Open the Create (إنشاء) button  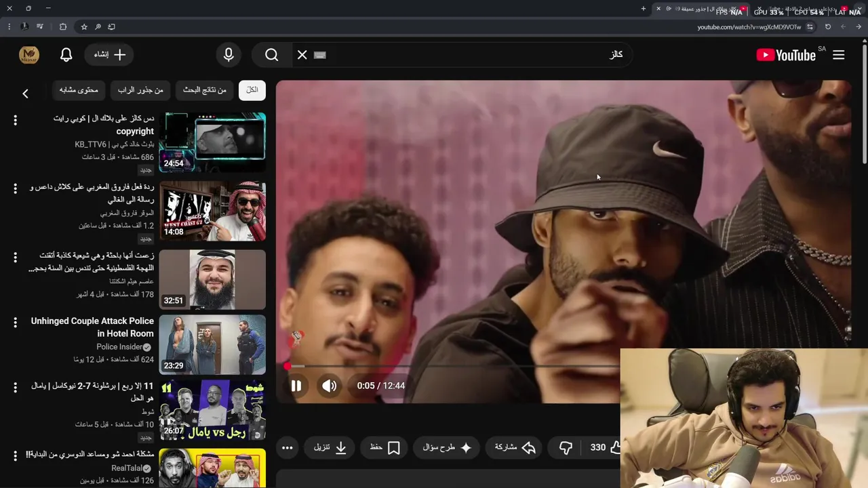pos(109,55)
